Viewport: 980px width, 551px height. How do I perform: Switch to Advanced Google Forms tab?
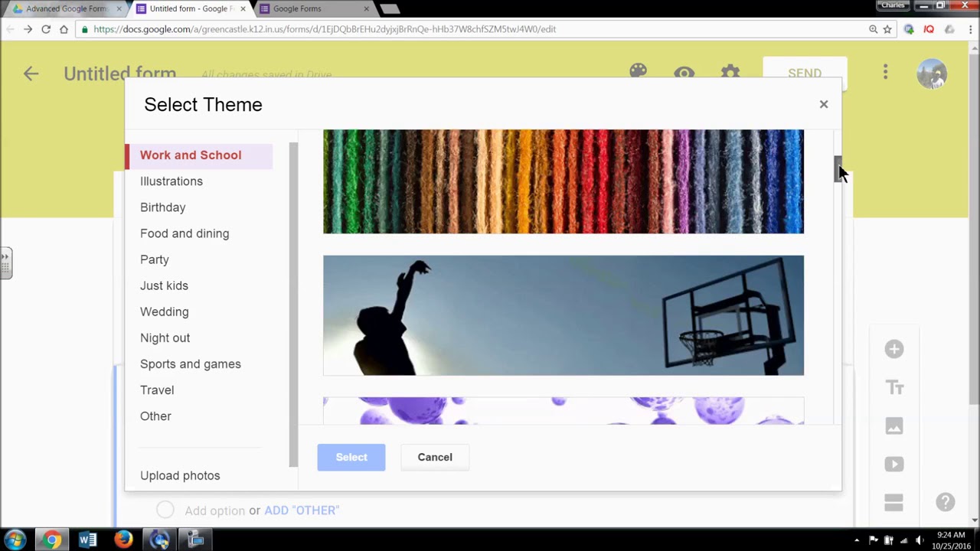[67, 9]
